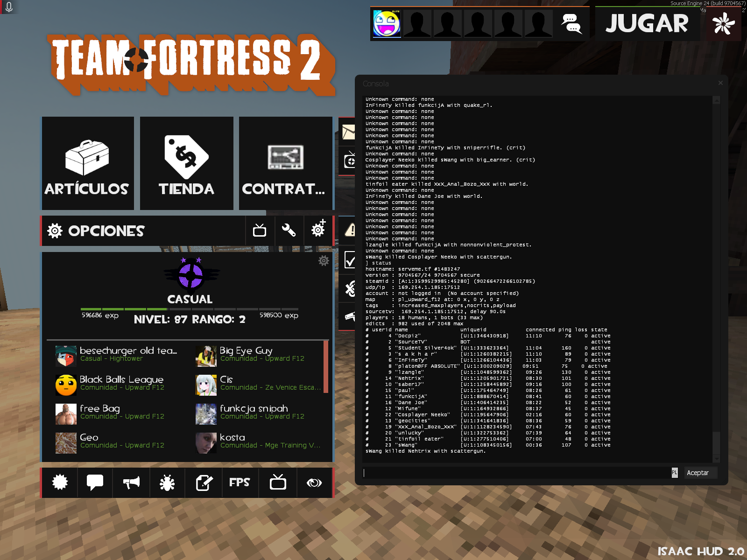Toggle the eye icon in bottom toolbar
Screen dimensions: 747x560
coord(314,483)
